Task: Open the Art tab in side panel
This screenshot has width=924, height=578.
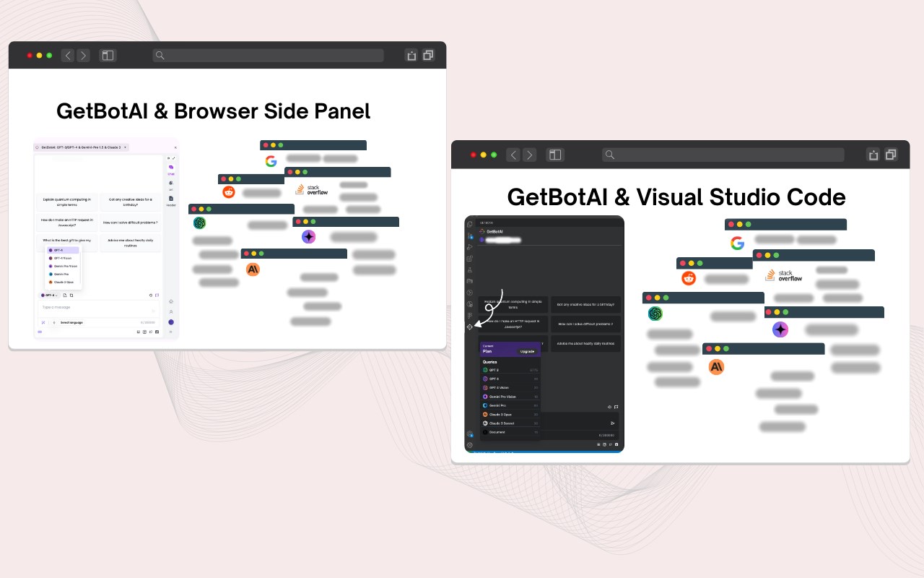Action: click(x=171, y=186)
